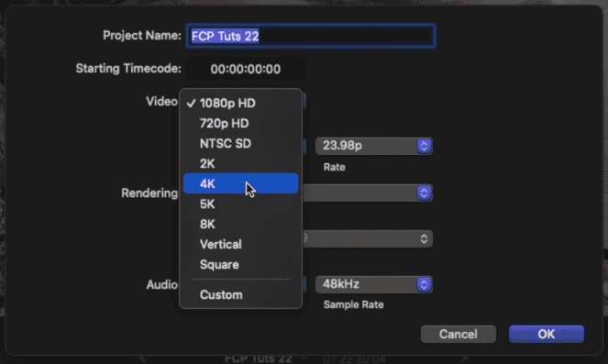The height and width of the screenshot is (364, 608).
Task: Open the disabled color space dropdown
Action: [x=367, y=238]
